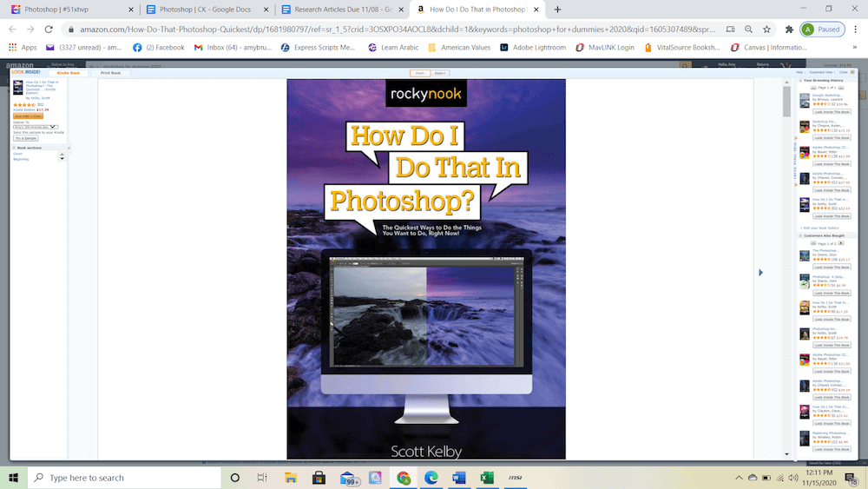Screen dimensions: 868x489
Task: Click the reader vertical scrollbar thumb
Action: [x=786, y=102]
